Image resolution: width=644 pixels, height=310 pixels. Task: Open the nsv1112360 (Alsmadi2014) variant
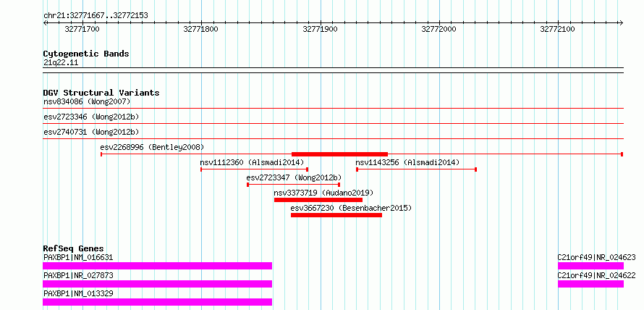click(252, 162)
